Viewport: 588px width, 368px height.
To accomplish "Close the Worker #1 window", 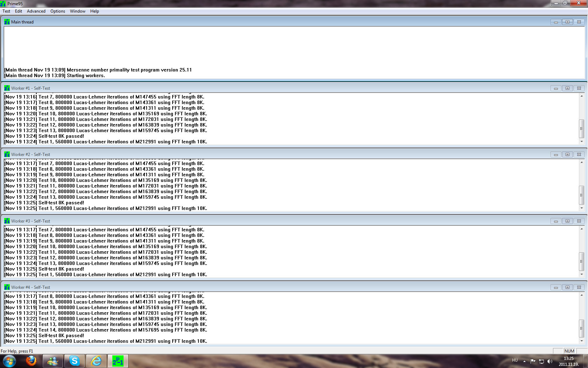I will (x=579, y=88).
